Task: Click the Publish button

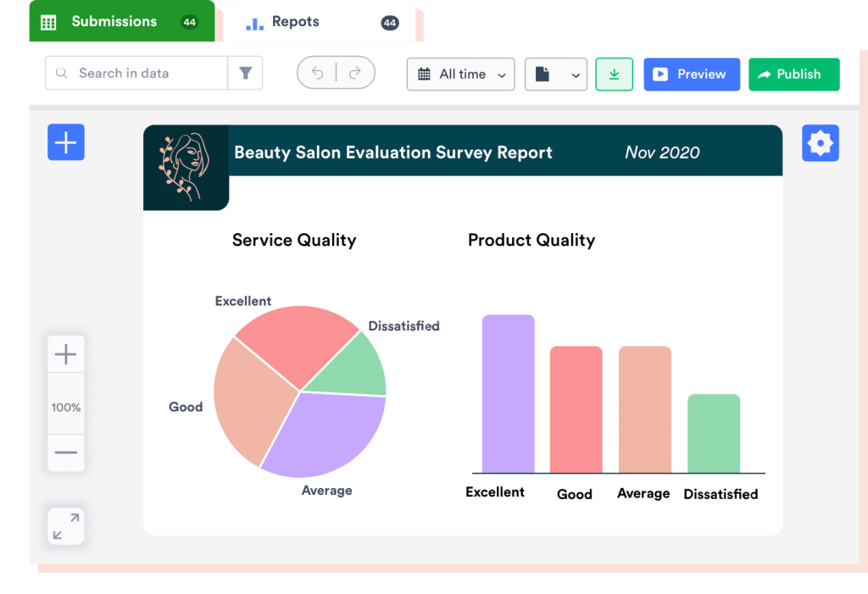Action: [793, 75]
